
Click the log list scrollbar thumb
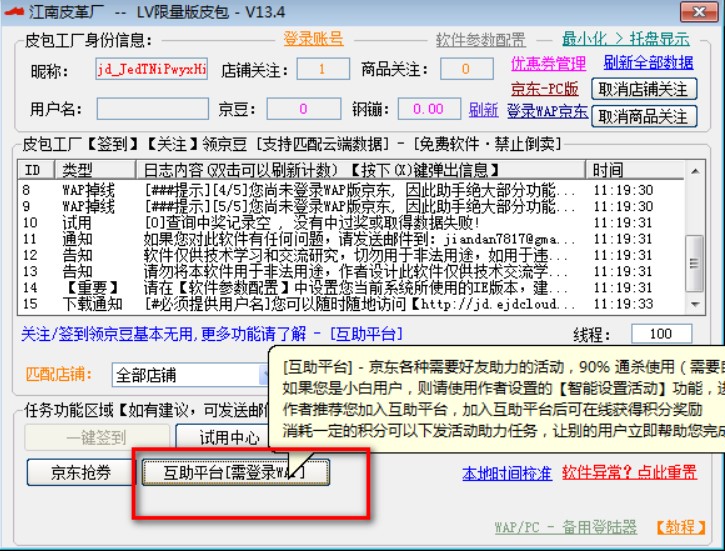(x=694, y=263)
